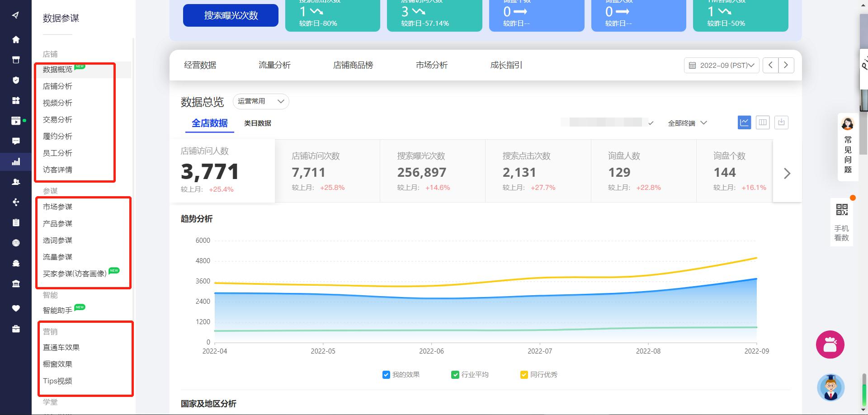This screenshot has height=415, width=868.
Task: Click the heart icon in left sidebar
Action: click(x=16, y=308)
